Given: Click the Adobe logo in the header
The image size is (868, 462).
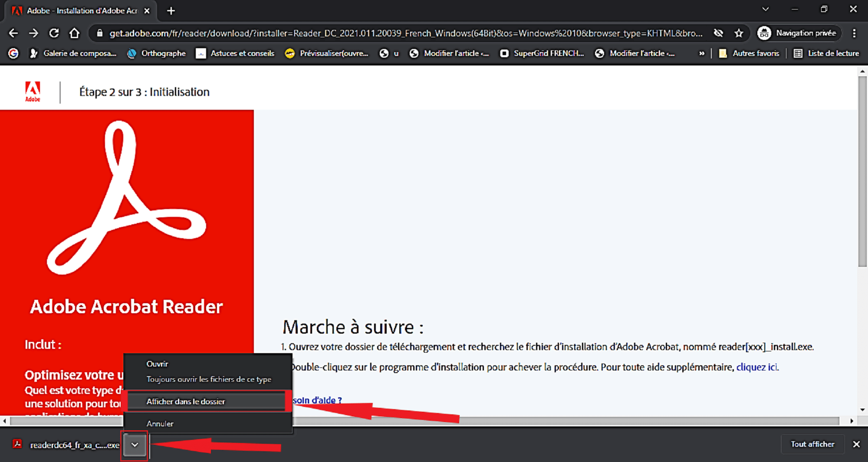Looking at the screenshot, I should pos(33,92).
